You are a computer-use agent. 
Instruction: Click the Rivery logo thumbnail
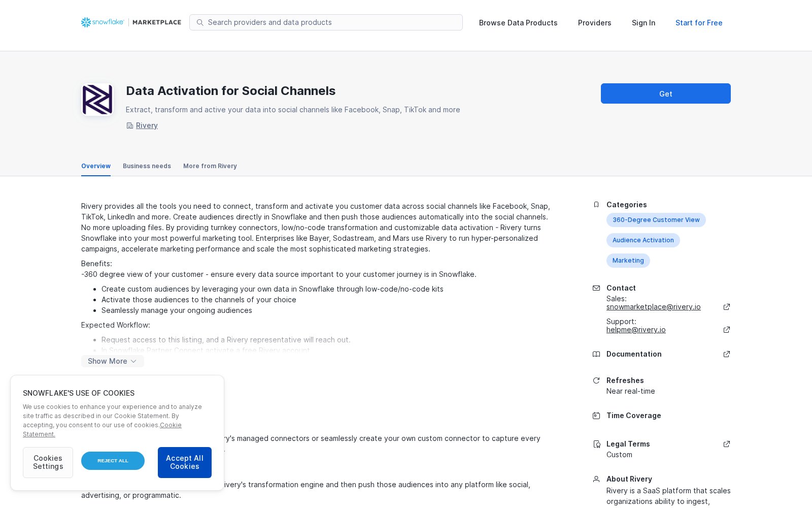(97, 100)
